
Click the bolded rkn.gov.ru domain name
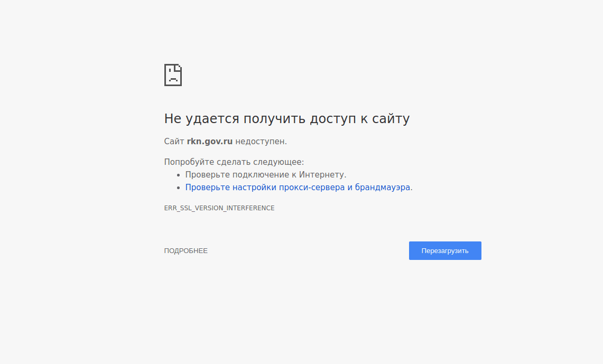[x=209, y=141]
